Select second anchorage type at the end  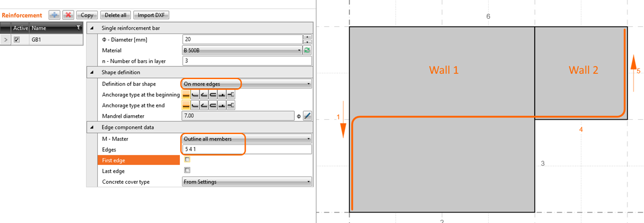(x=195, y=105)
